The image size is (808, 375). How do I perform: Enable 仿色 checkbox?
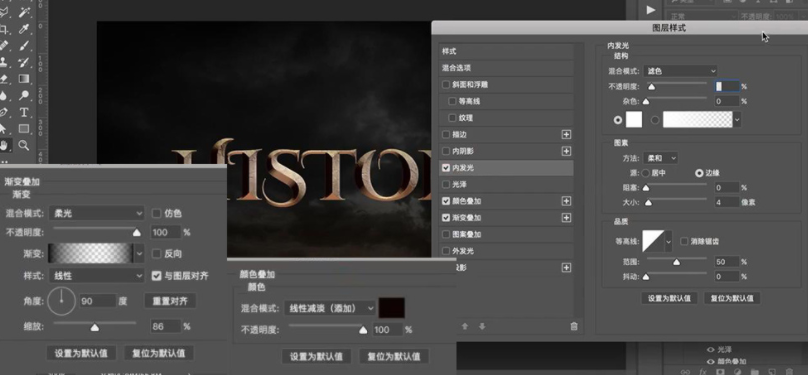156,213
